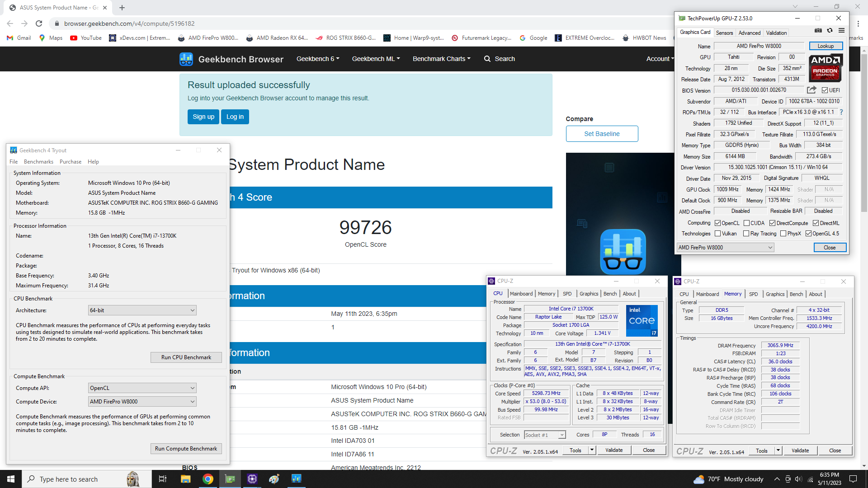Switch to CPU-Z taskbar icon
The height and width of the screenshot is (488, 868).
pos(252,479)
